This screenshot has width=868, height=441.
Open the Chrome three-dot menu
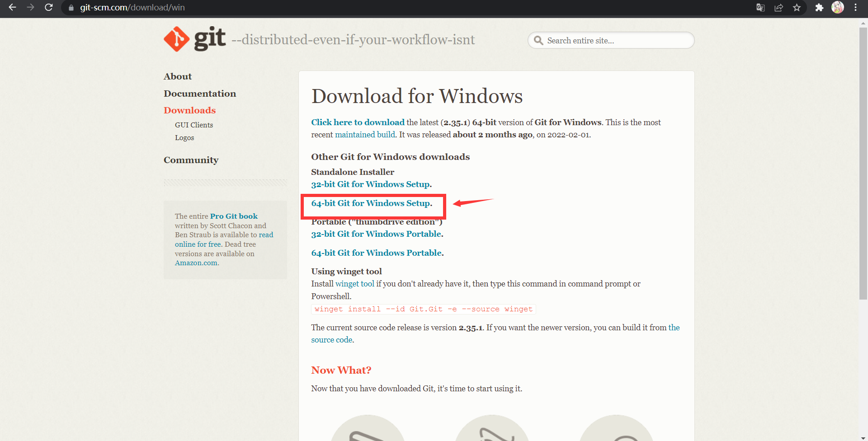click(x=855, y=8)
